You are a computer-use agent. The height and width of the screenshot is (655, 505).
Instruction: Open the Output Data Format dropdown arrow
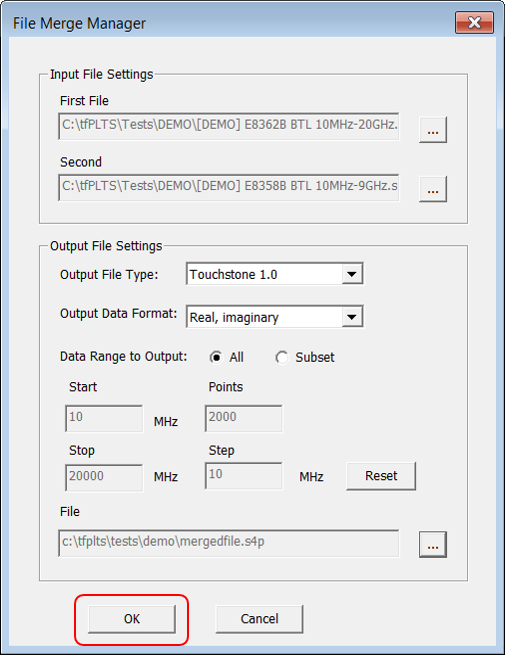point(352,317)
